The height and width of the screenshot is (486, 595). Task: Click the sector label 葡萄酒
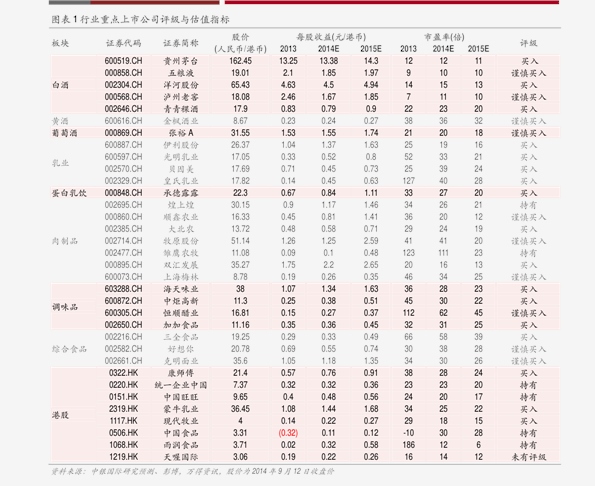[65, 133]
